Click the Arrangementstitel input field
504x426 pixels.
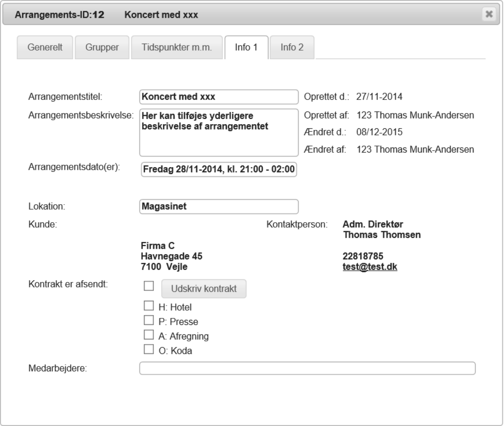tap(219, 97)
